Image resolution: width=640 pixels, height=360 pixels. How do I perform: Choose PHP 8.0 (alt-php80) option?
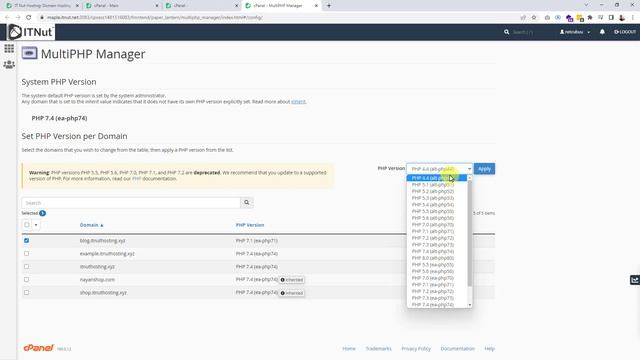(x=437, y=258)
